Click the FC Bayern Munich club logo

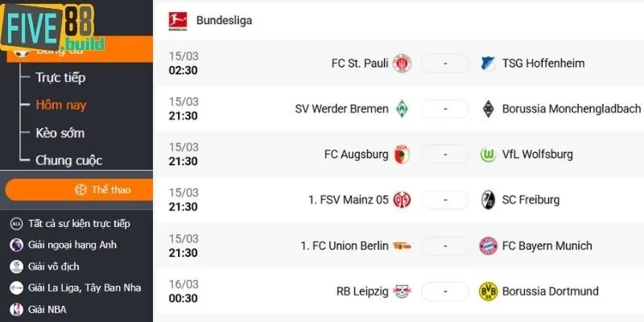487,246
